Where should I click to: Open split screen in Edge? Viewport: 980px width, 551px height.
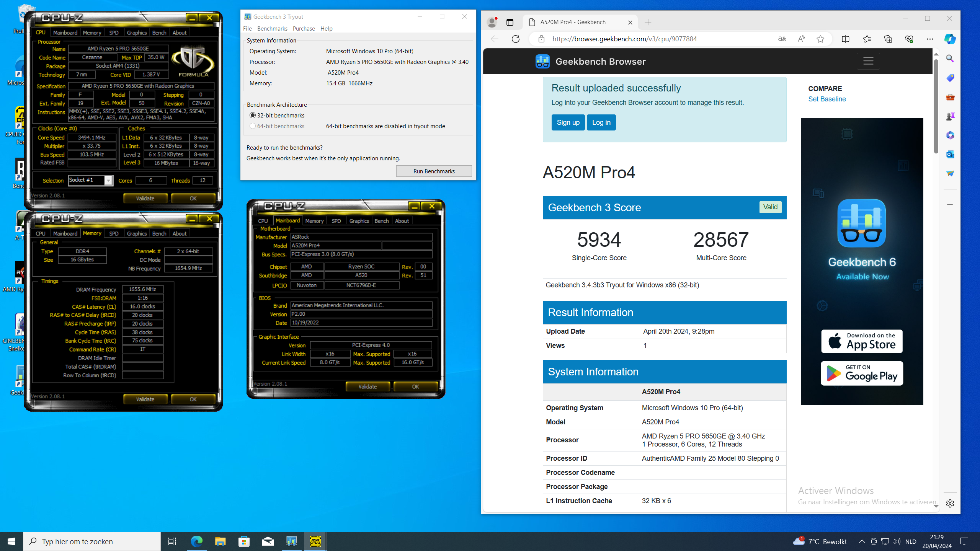tap(846, 39)
